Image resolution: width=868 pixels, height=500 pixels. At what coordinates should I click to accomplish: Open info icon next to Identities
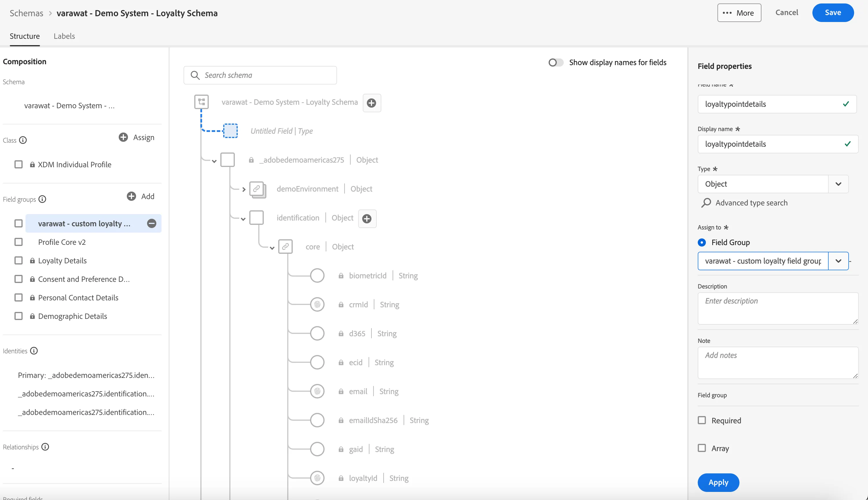point(34,351)
